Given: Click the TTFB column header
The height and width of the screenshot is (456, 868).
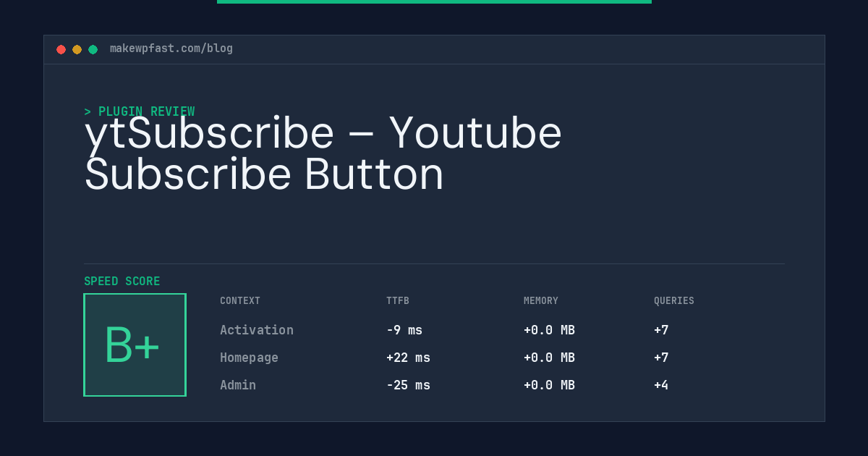Looking at the screenshot, I should [398, 300].
